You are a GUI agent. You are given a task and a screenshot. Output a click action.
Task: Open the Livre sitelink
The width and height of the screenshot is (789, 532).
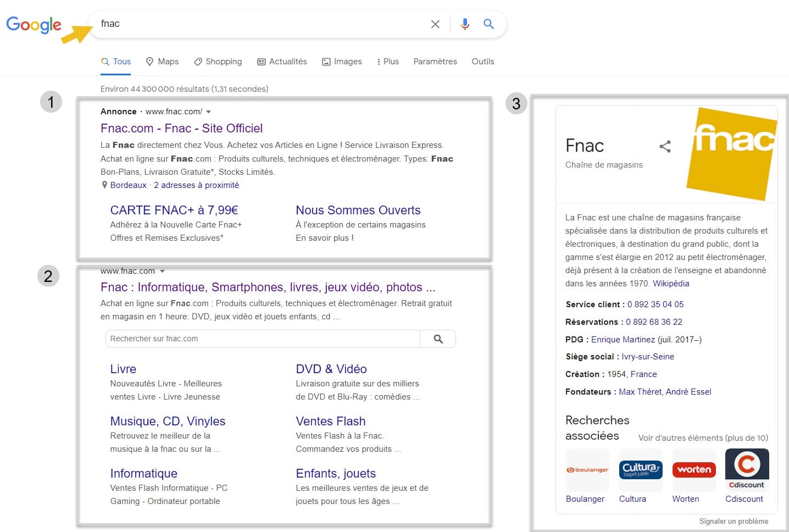(x=123, y=369)
